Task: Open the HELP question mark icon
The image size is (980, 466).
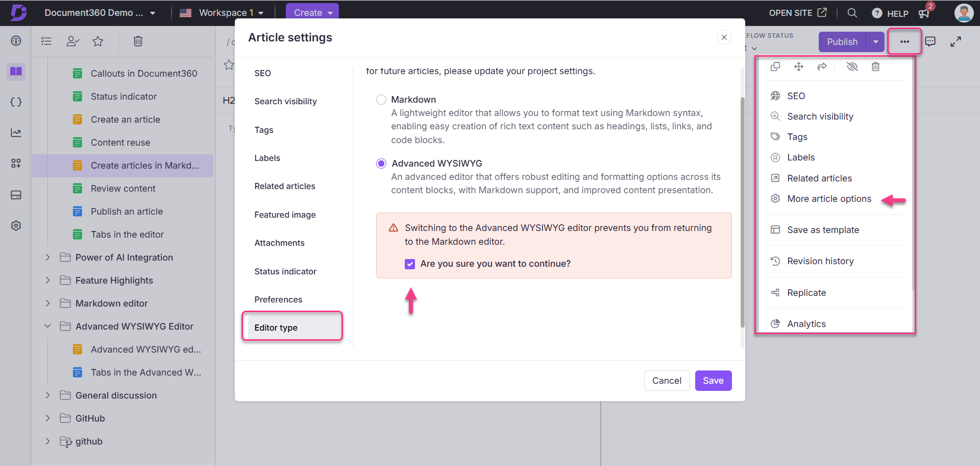Action: click(877, 13)
